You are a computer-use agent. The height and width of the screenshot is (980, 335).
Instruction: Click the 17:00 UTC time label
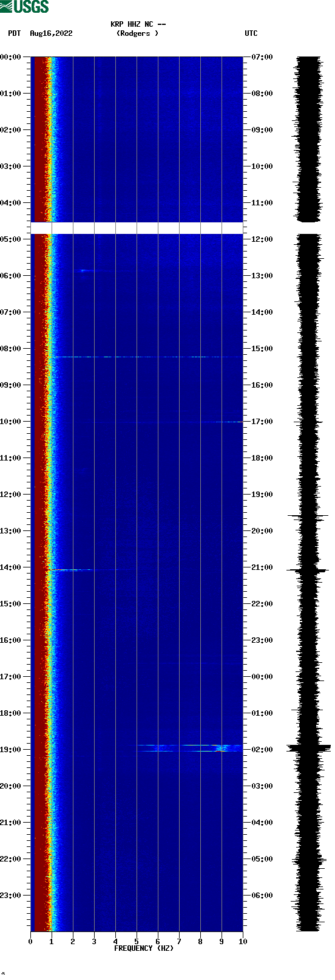click(x=262, y=422)
